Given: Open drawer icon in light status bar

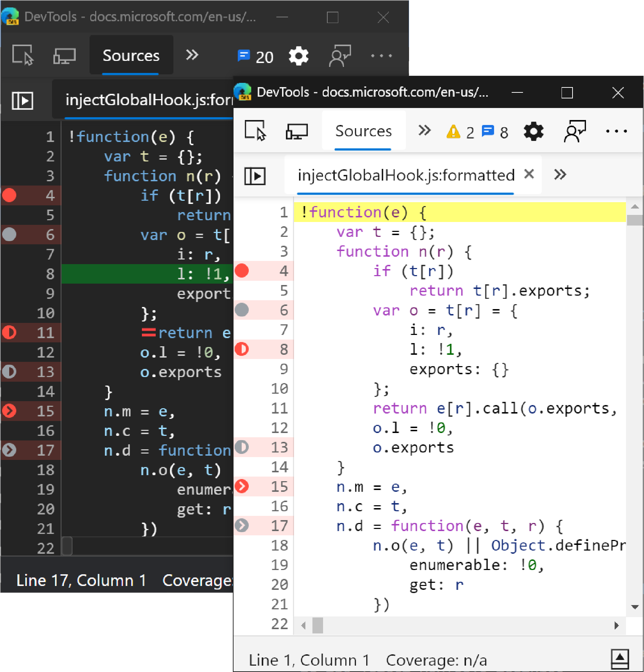Looking at the screenshot, I should point(620,659).
